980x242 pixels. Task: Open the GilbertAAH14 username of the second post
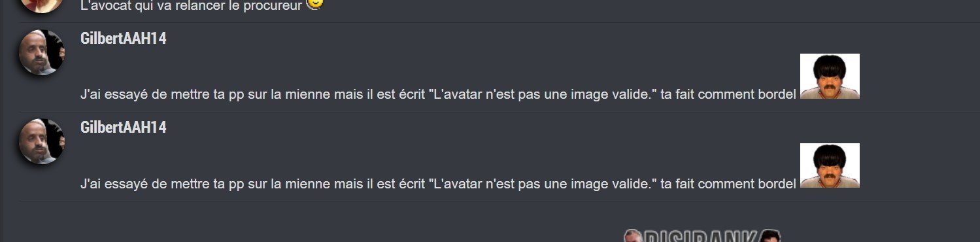point(123,128)
